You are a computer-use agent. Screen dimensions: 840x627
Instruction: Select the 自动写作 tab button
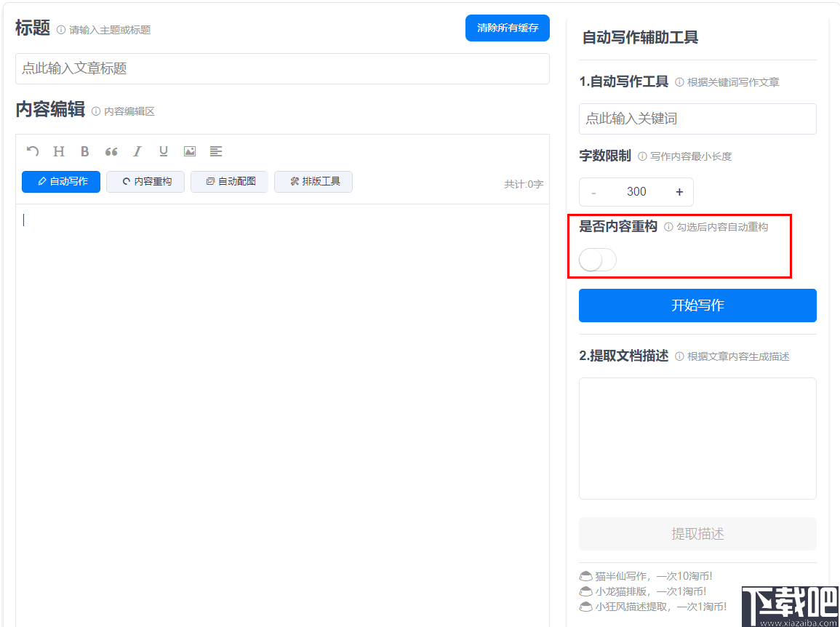pos(61,182)
